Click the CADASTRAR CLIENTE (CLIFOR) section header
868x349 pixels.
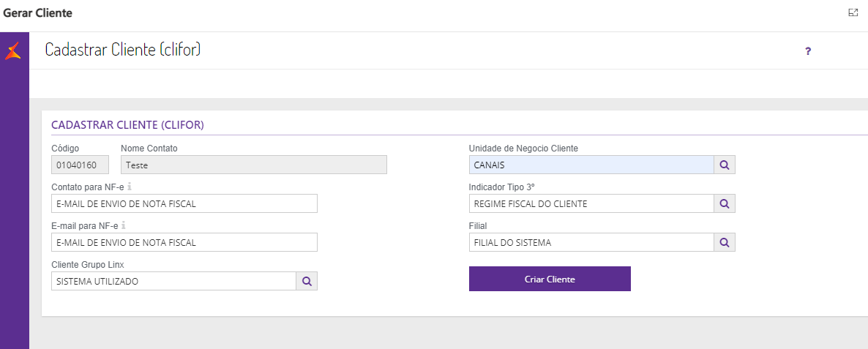[127, 125]
